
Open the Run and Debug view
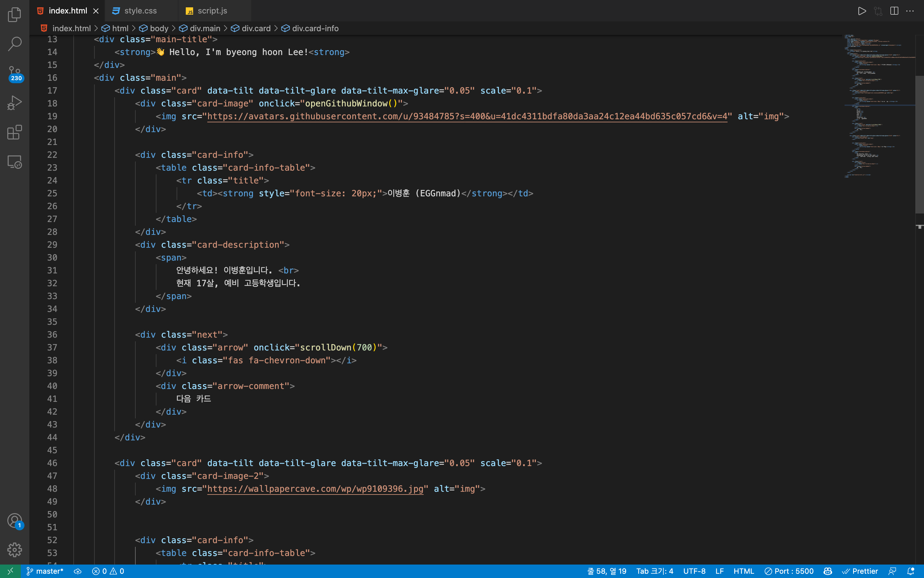[x=14, y=102]
